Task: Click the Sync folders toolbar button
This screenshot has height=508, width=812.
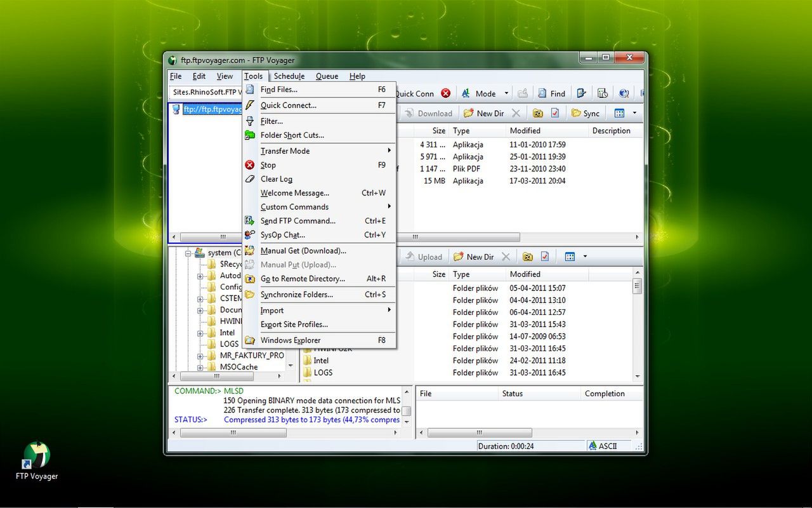Action: [x=586, y=113]
